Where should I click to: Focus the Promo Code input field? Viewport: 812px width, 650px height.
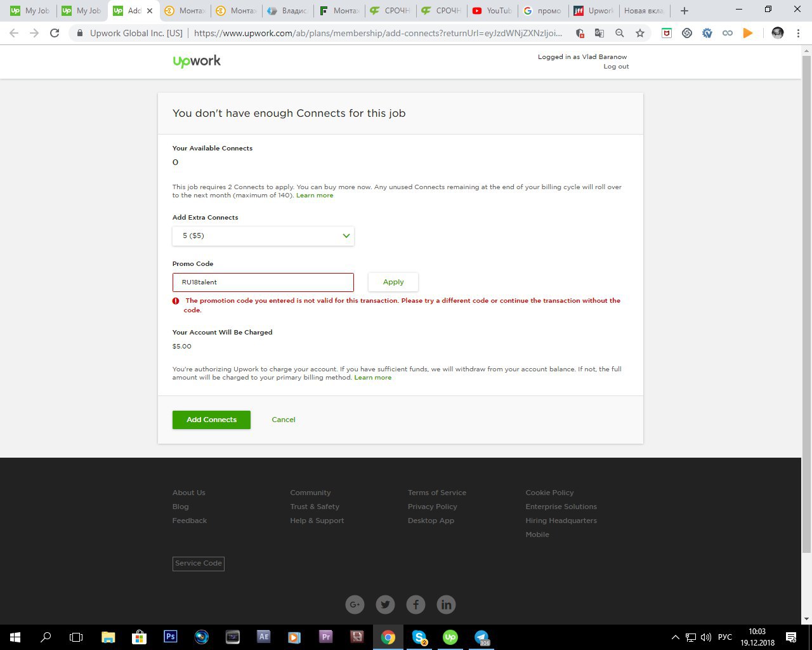263,282
